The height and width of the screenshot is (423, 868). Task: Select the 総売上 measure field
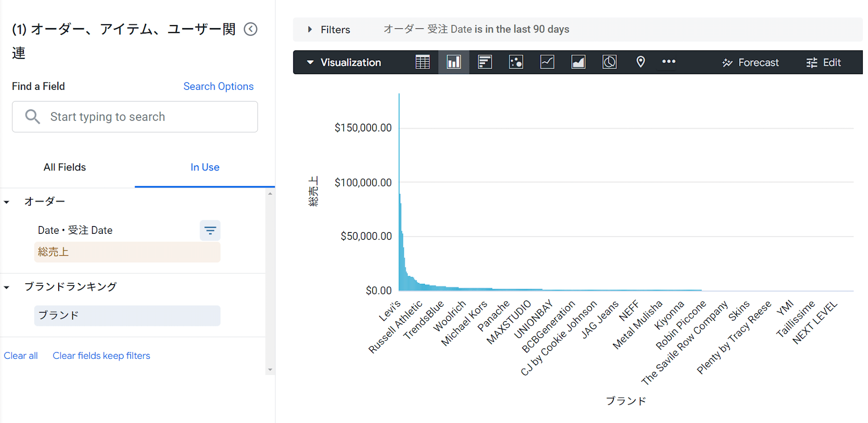point(127,252)
